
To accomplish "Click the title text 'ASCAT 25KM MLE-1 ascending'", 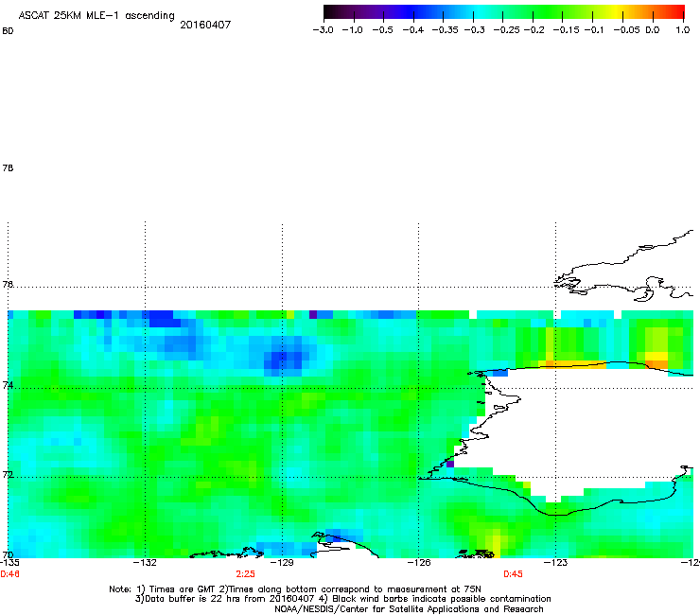I will [96, 15].
